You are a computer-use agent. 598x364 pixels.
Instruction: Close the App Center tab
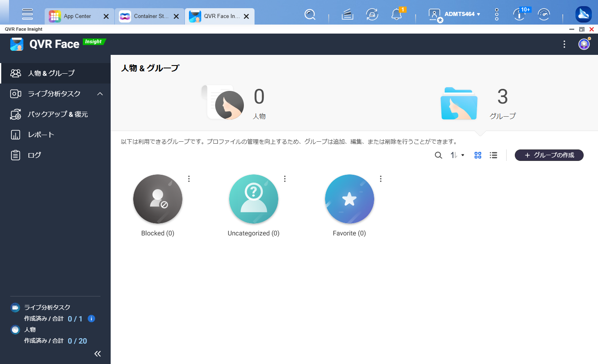[x=106, y=16]
